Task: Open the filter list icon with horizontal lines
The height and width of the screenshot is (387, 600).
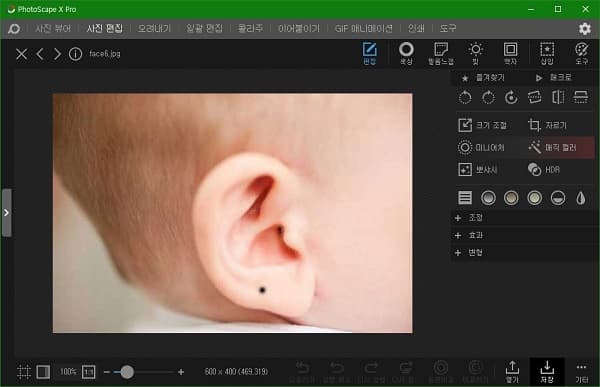Action: [x=465, y=198]
